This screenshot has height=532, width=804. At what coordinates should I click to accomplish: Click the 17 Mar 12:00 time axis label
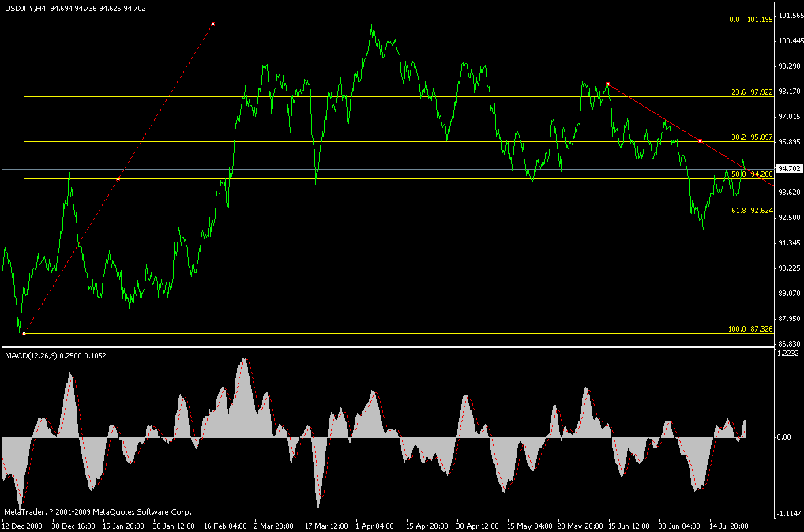point(326,526)
